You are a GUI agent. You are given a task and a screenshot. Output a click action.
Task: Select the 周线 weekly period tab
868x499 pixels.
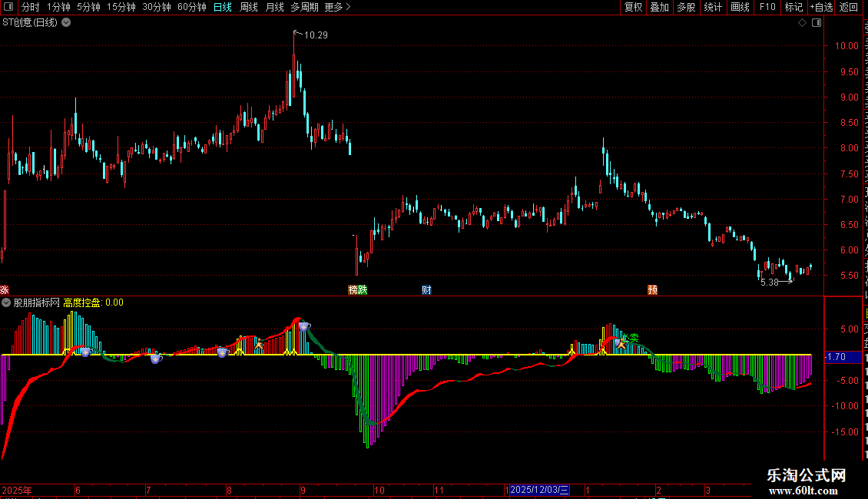(x=249, y=7)
